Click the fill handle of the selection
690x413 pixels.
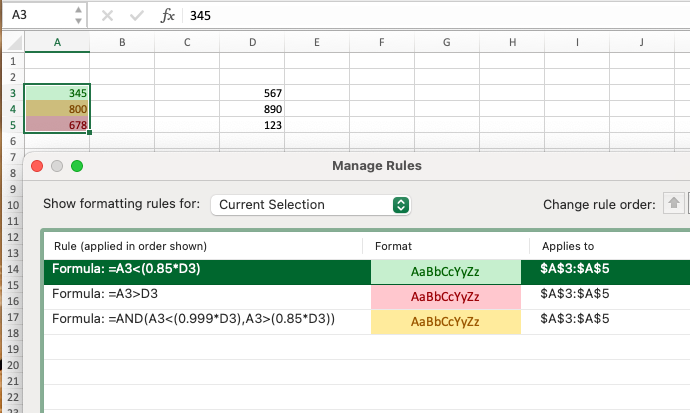click(x=90, y=132)
